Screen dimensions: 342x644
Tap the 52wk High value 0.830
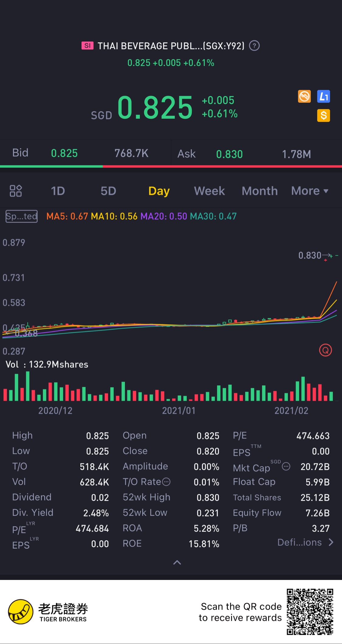point(208,497)
